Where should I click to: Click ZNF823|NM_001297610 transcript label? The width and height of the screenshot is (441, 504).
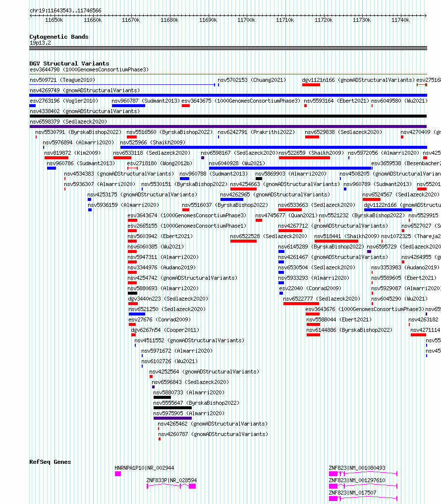[x=357, y=480]
